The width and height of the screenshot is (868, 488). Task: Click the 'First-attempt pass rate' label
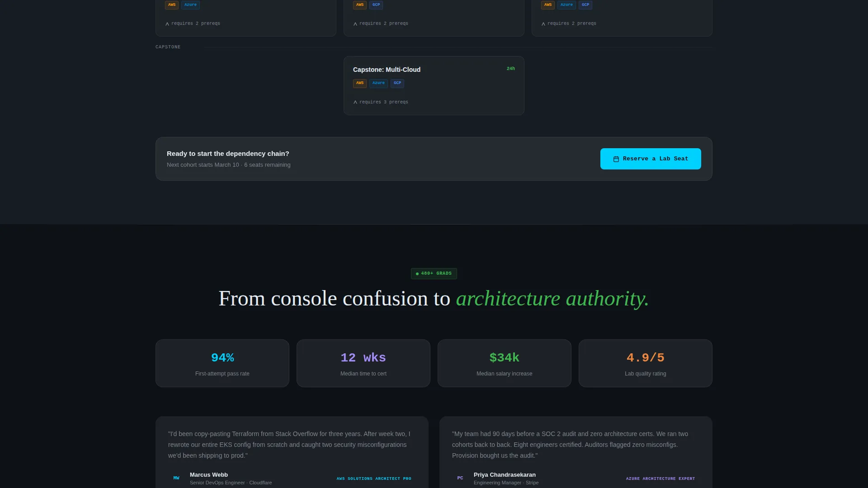(222, 374)
